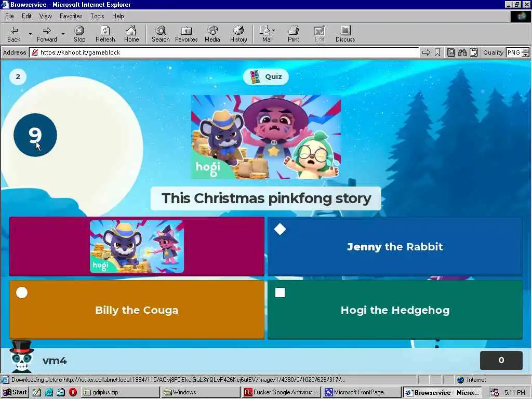Open the Help menu
The height and width of the screenshot is (399, 532).
(118, 16)
